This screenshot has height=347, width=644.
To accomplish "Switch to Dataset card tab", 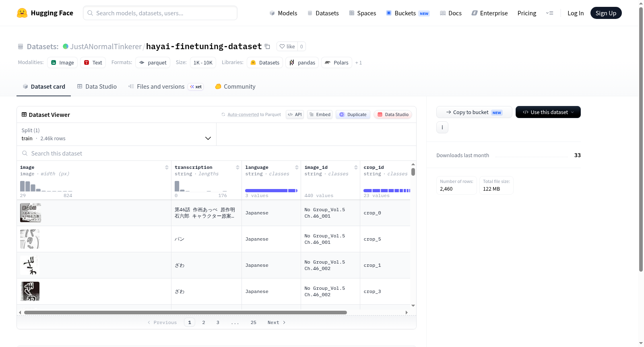I will tap(43, 86).
